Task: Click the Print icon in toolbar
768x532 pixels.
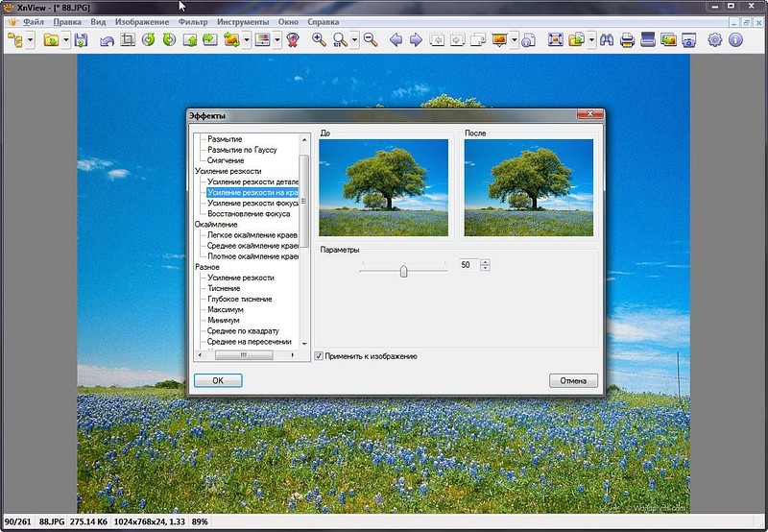Action: pos(627,40)
